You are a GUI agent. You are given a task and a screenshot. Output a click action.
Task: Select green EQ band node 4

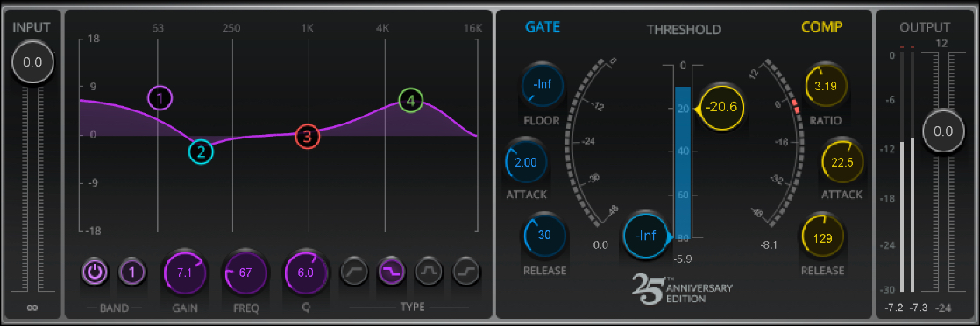pyautogui.click(x=410, y=101)
